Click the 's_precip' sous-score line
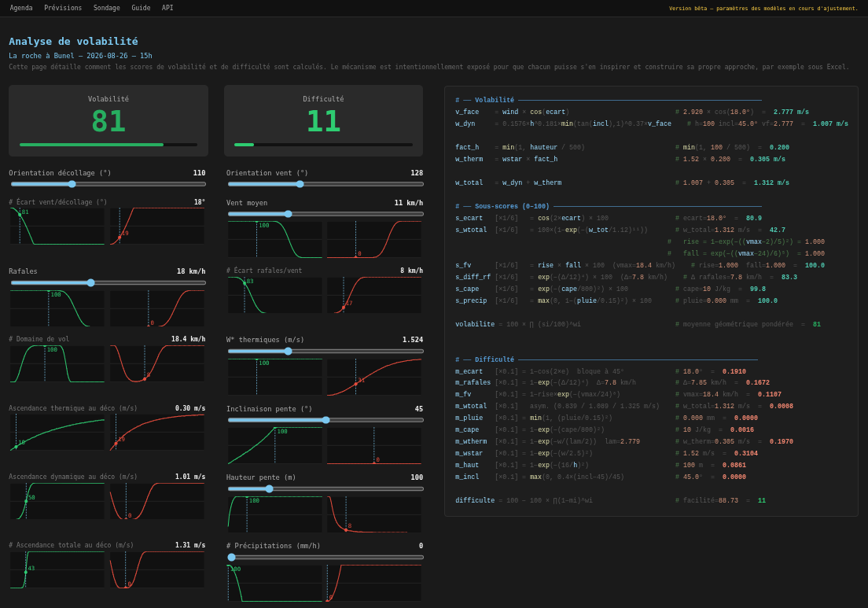 point(616,300)
